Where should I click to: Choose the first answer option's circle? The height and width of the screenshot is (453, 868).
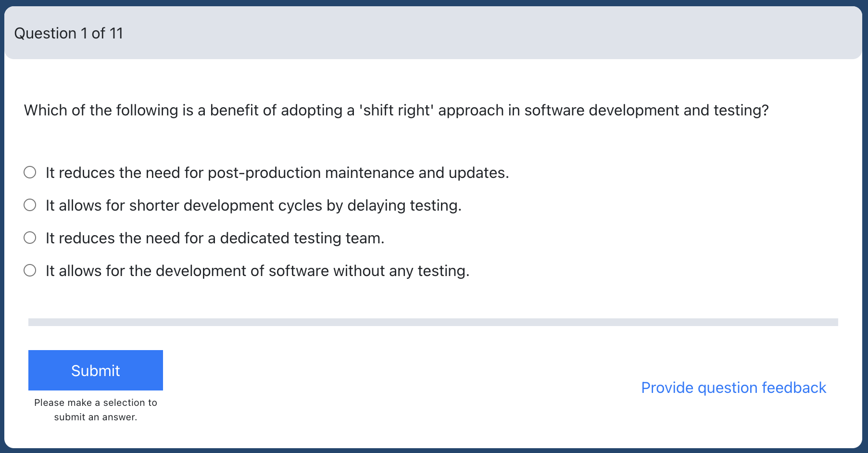(x=30, y=172)
